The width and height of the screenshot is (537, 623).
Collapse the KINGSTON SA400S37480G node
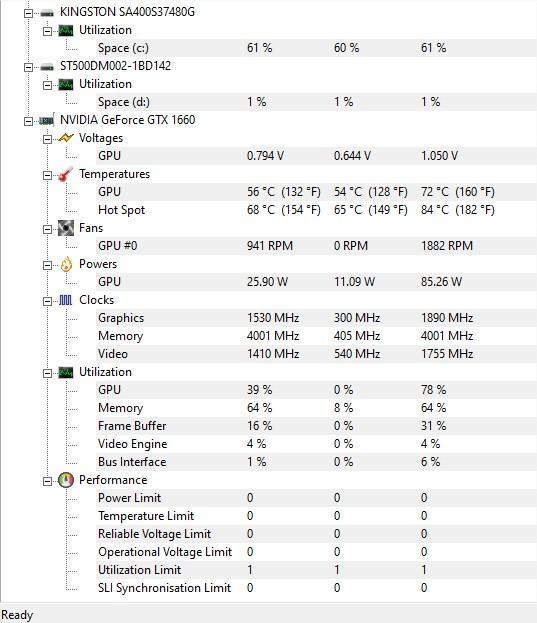[28, 13]
